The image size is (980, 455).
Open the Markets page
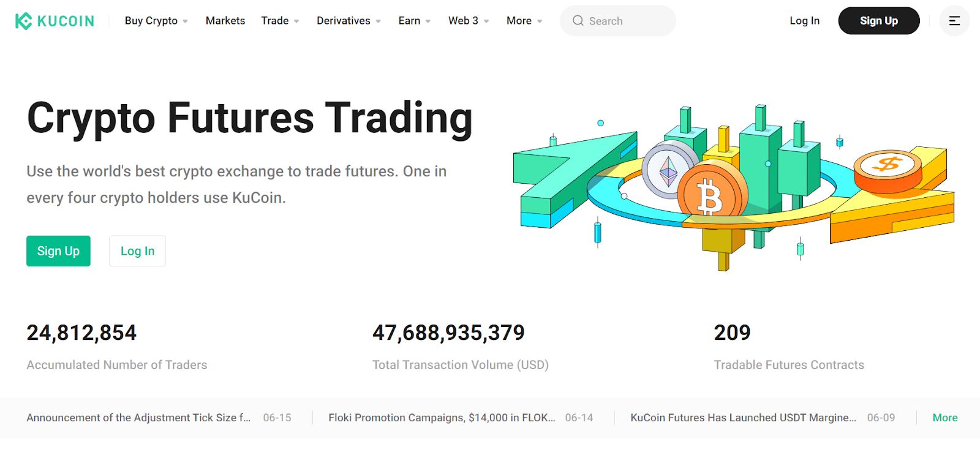225,21
